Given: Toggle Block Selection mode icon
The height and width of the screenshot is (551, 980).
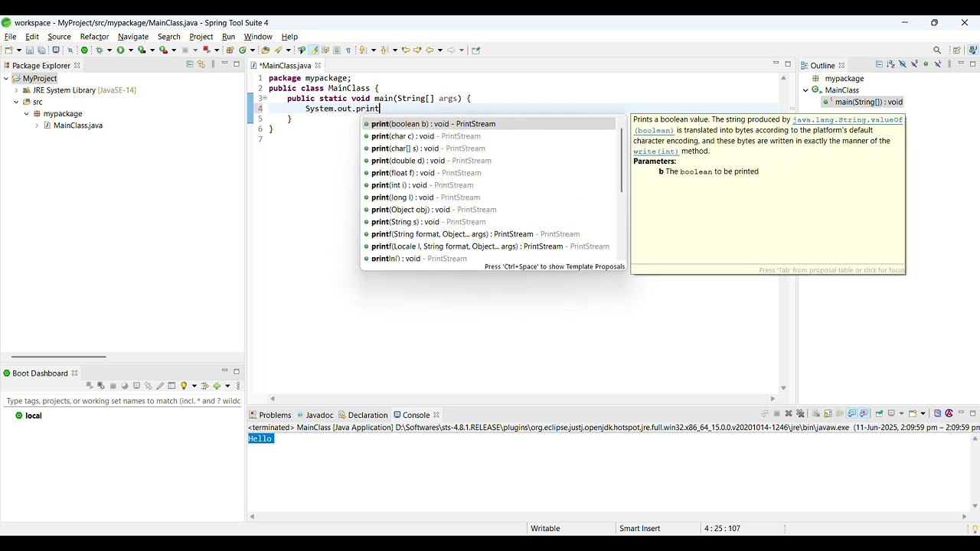Looking at the screenshot, I should tap(337, 51).
